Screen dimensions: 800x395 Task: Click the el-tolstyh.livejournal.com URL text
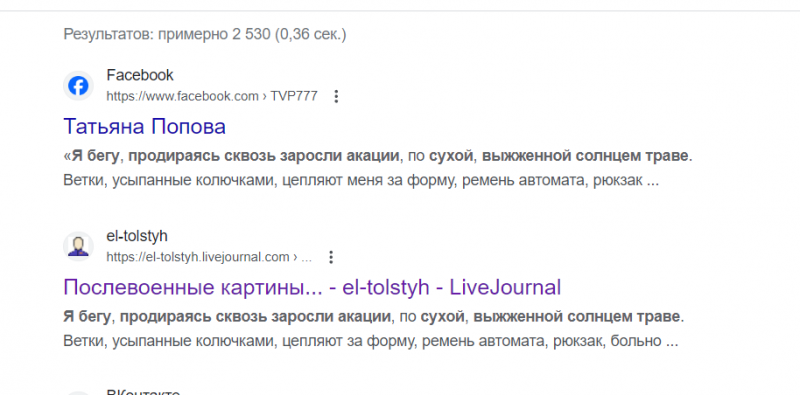click(x=197, y=257)
